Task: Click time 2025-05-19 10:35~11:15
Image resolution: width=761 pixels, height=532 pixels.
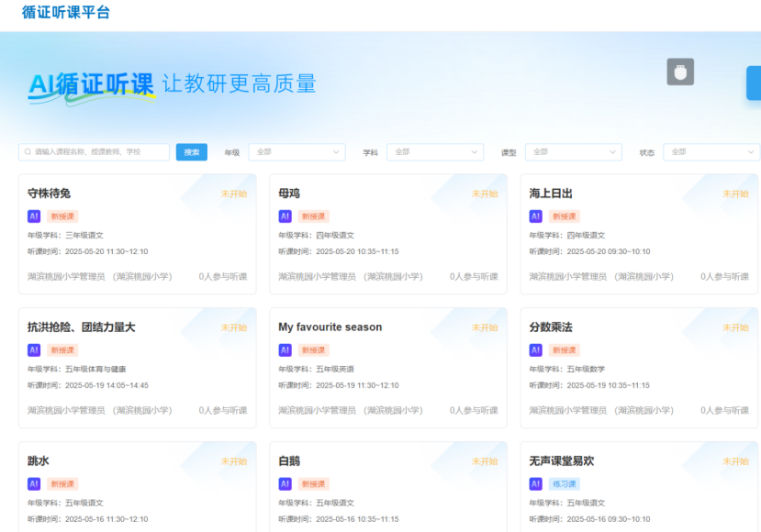Action: click(x=609, y=385)
